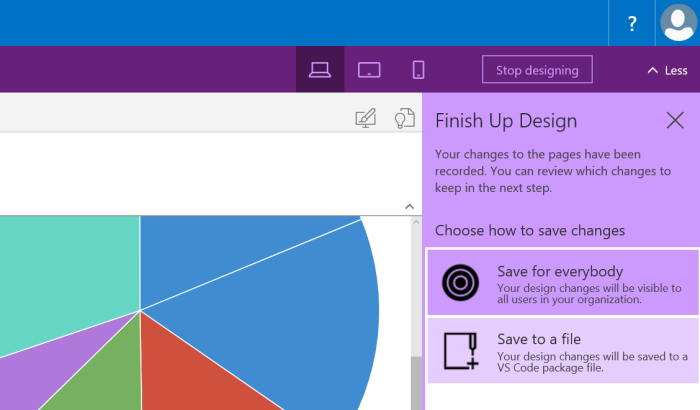Click the Stop designing button

coord(537,70)
